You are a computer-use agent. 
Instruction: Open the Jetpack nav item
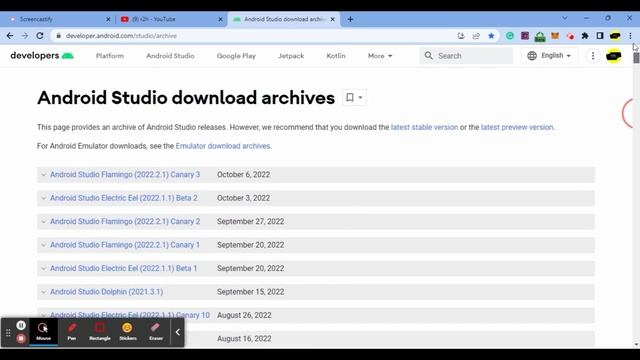click(x=291, y=56)
